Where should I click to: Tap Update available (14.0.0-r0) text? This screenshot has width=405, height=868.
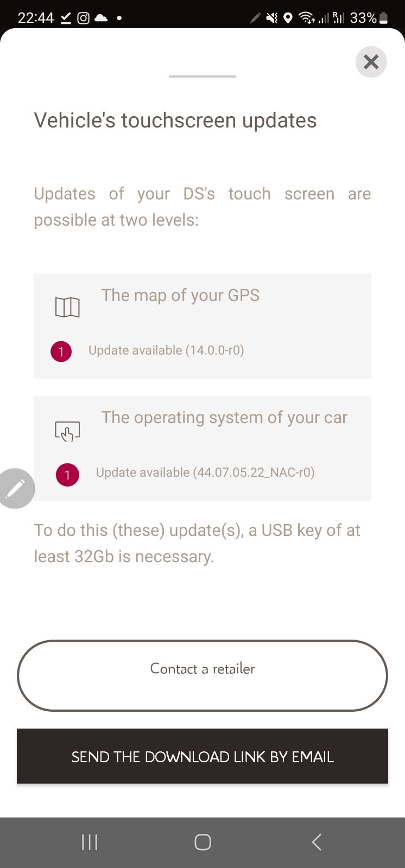(166, 350)
